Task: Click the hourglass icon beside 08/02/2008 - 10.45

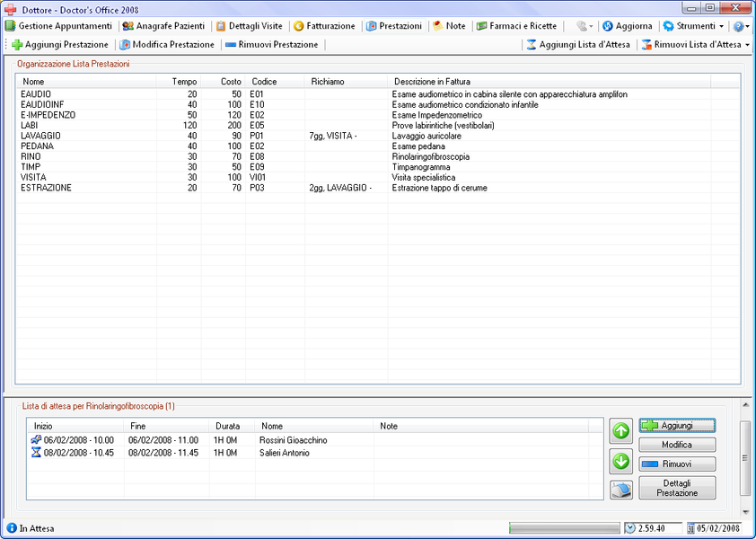Action: pos(36,452)
